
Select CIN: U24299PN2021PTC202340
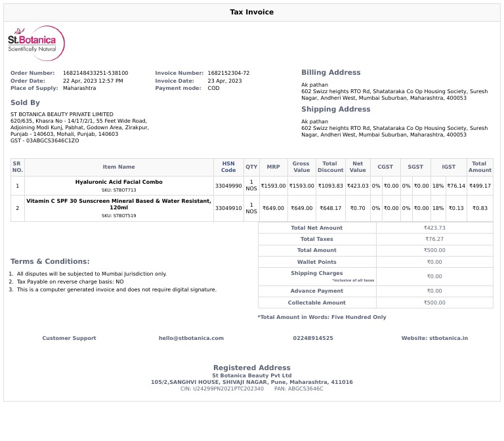(222, 388)
